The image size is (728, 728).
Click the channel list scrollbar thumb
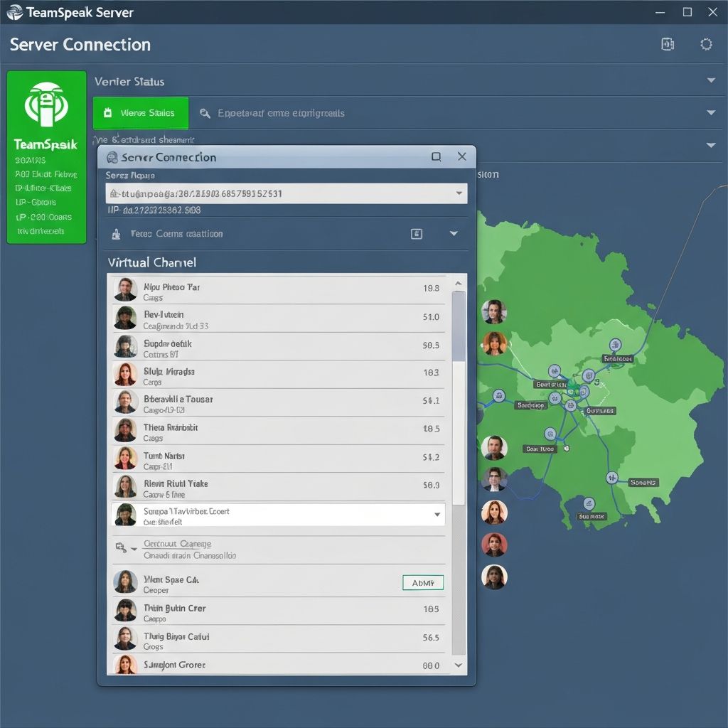click(x=459, y=327)
